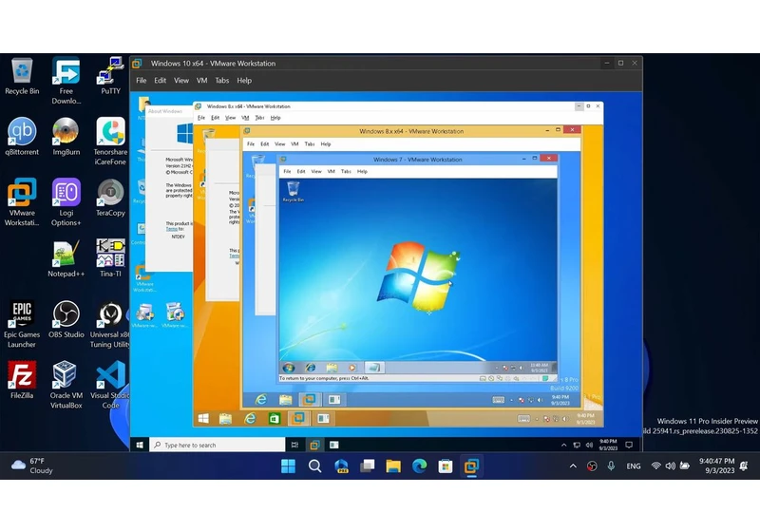
Task: Open Internet Explorer in Windows 7 taskbar
Action: [x=311, y=368]
